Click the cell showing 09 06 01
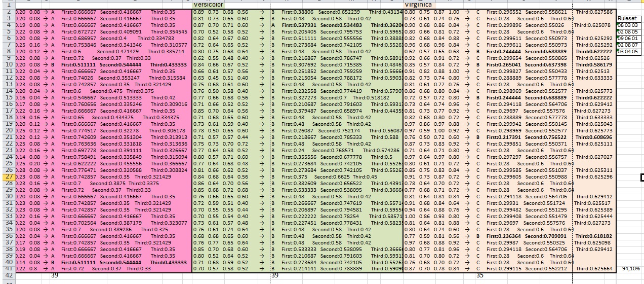 [629, 38]
